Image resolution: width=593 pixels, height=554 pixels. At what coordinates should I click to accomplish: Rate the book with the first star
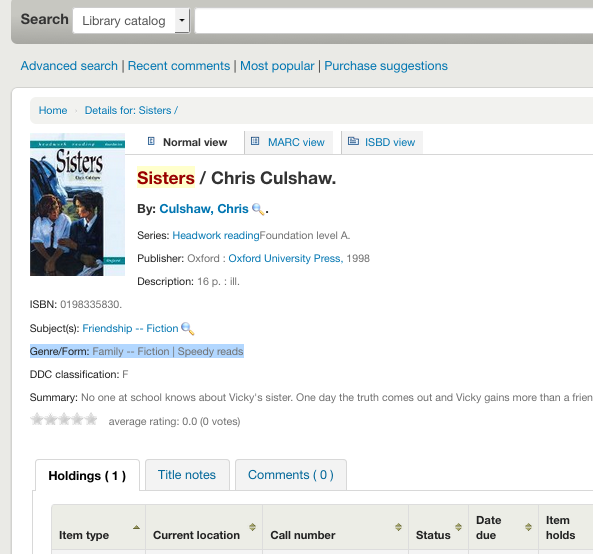(37, 420)
